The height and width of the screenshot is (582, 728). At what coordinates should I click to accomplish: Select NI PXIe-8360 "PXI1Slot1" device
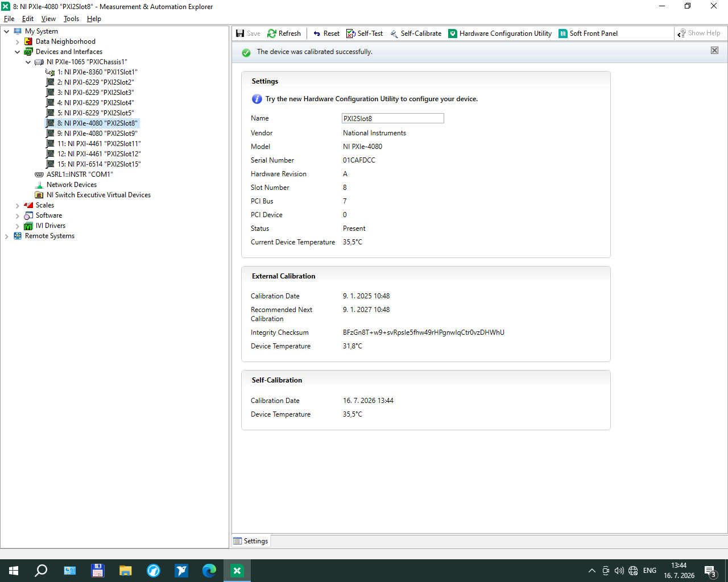click(97, 72)
